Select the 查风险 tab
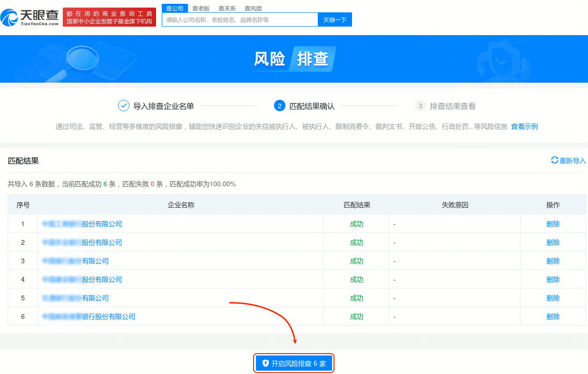 (254, 8)
